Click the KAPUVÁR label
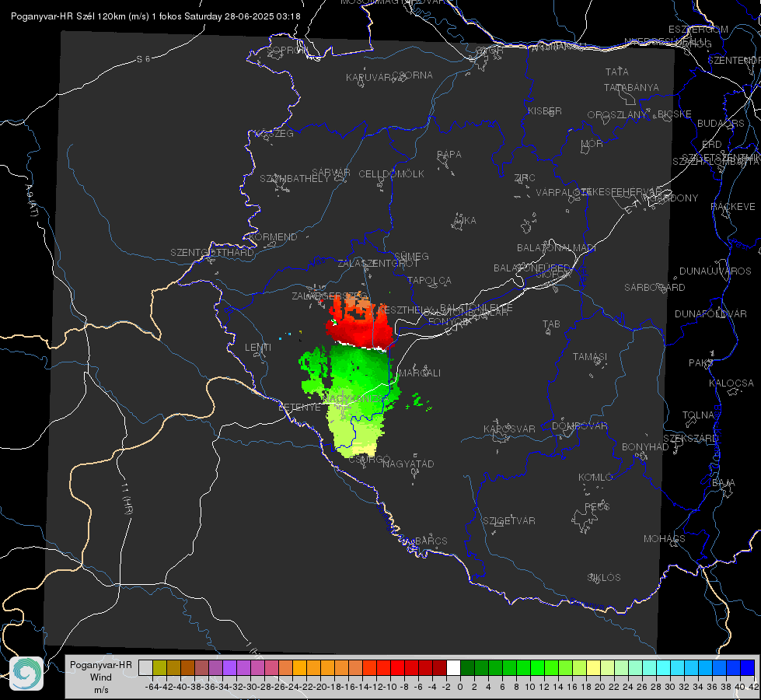This screenshot has height=700, width=761. click(369, 78)
